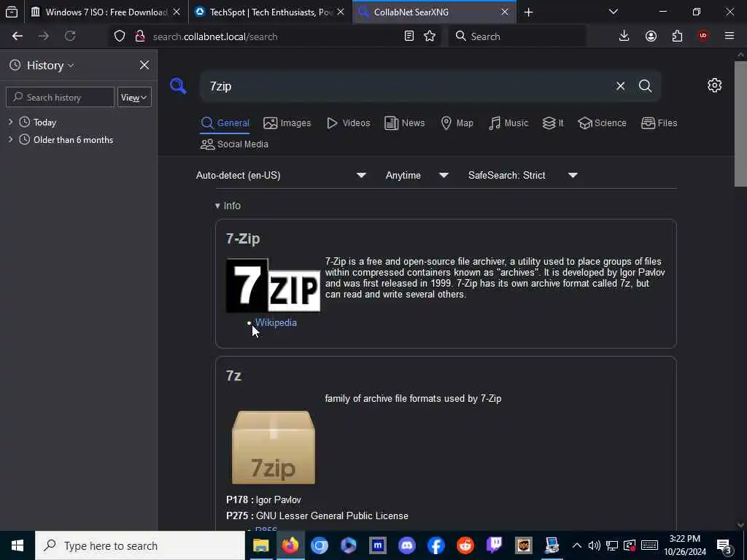The image size is (747, 560).
Task: Click the SearXNG magnifier logo
Action: 178,86
